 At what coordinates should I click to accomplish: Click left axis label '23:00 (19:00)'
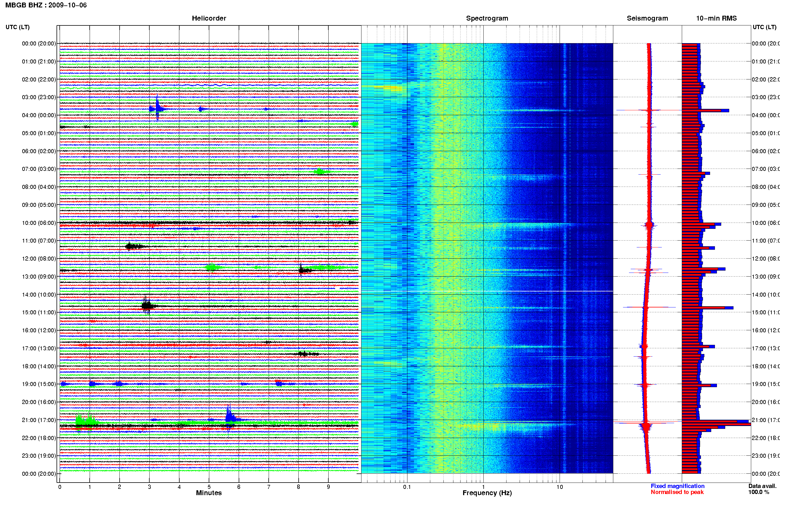click(x=39, y=456)
